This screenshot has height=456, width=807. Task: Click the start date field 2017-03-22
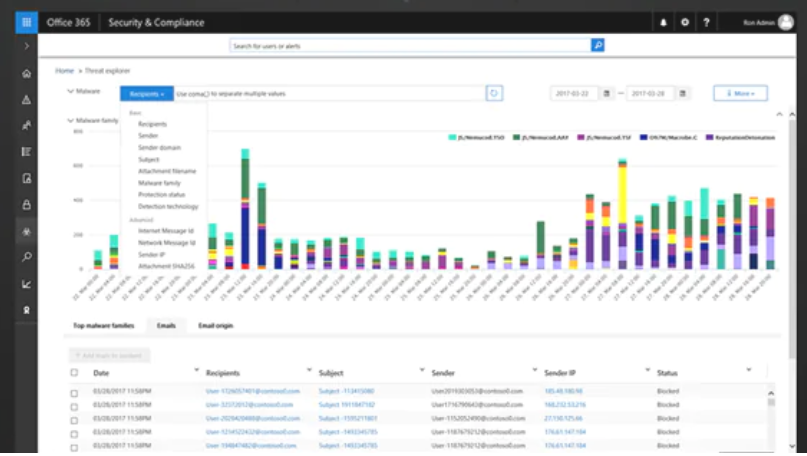coord(574,93)
